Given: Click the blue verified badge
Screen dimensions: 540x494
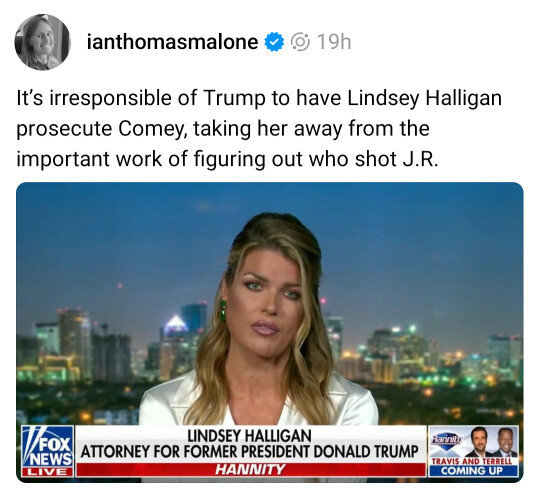Looking at the screenshot, I should pos(274,42).
